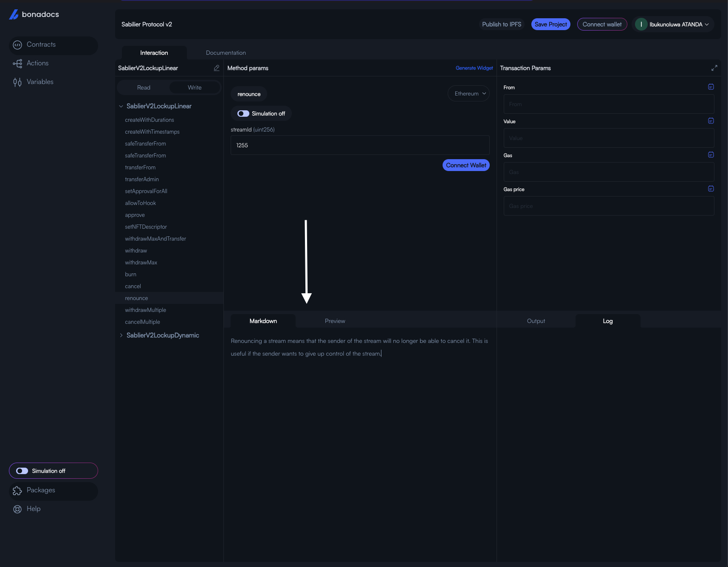The height and width of the screenshot is (567, 728).
Task: Toggle Simulation off in Method params
Action: coord(243,113)
